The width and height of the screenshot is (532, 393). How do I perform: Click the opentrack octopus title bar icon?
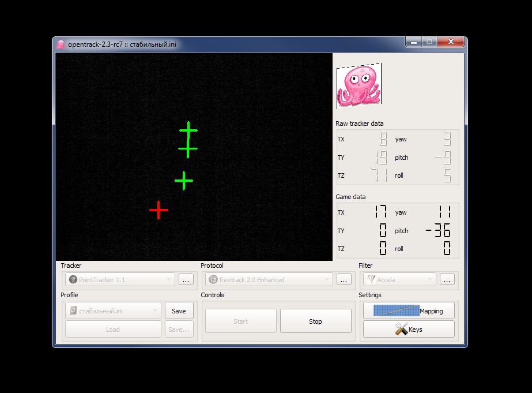tap(61, 44)
